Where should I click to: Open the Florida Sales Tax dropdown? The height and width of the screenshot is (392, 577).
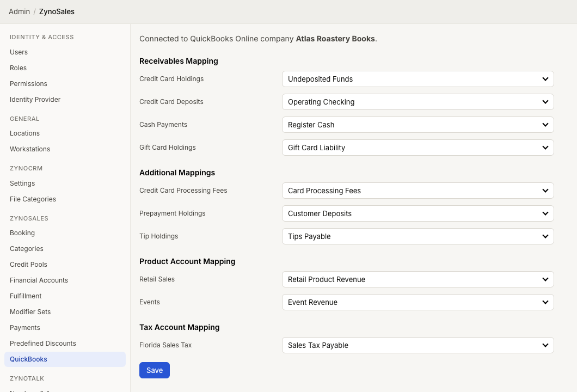coord(418,345)
